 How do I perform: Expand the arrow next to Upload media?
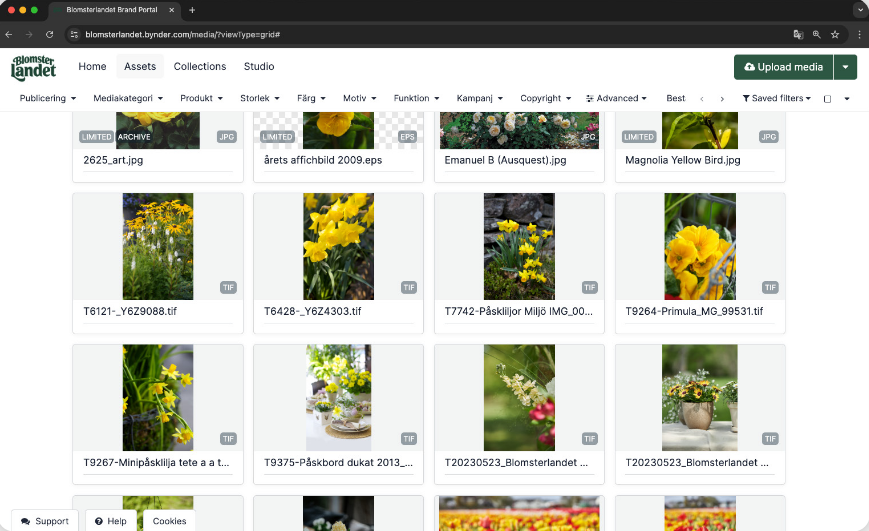[846, 67]
